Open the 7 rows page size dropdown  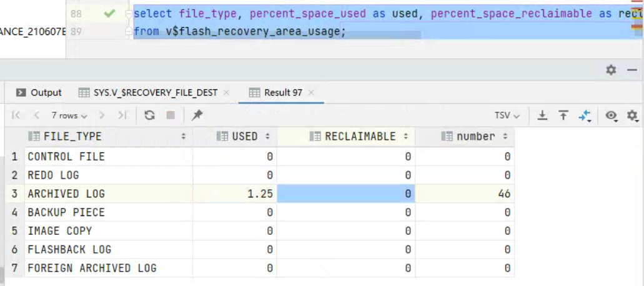(69, 116)
